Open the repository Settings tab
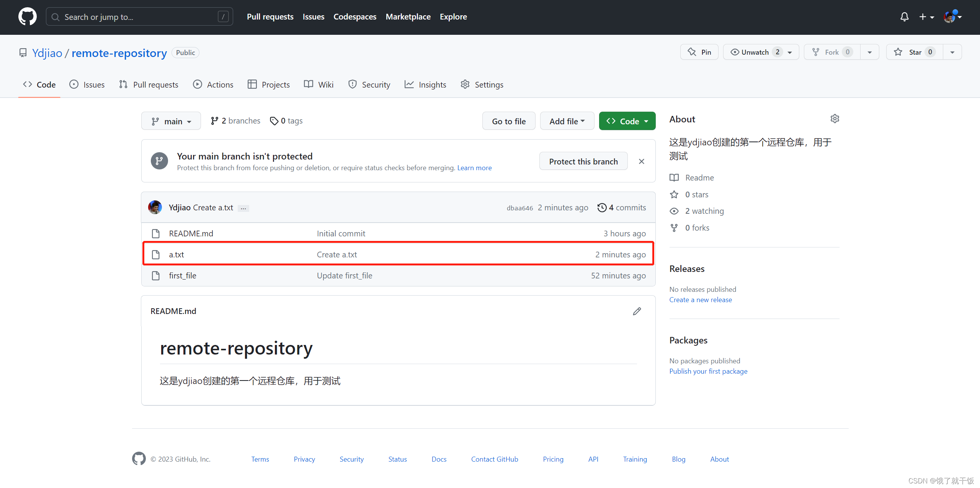This screenshot has height=488, width=980. click(482, 85)
